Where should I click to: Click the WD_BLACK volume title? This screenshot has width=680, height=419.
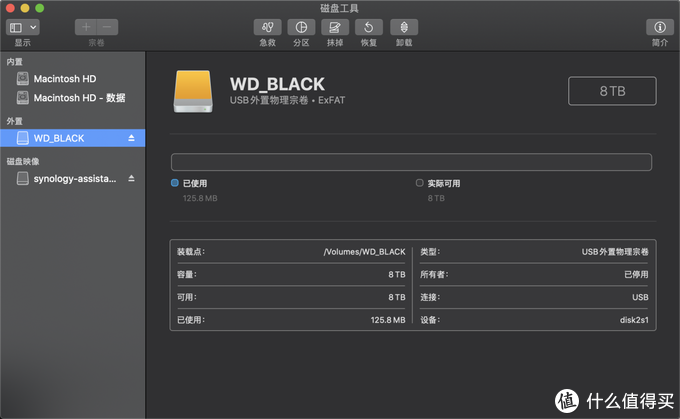(x=277, y=84)
